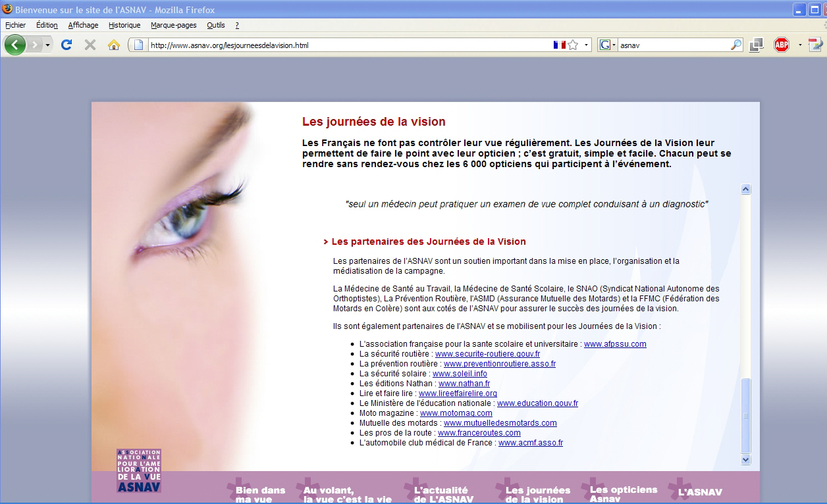
Task: Click the Forward navigation arrow
Action: (x=35, y=45)
